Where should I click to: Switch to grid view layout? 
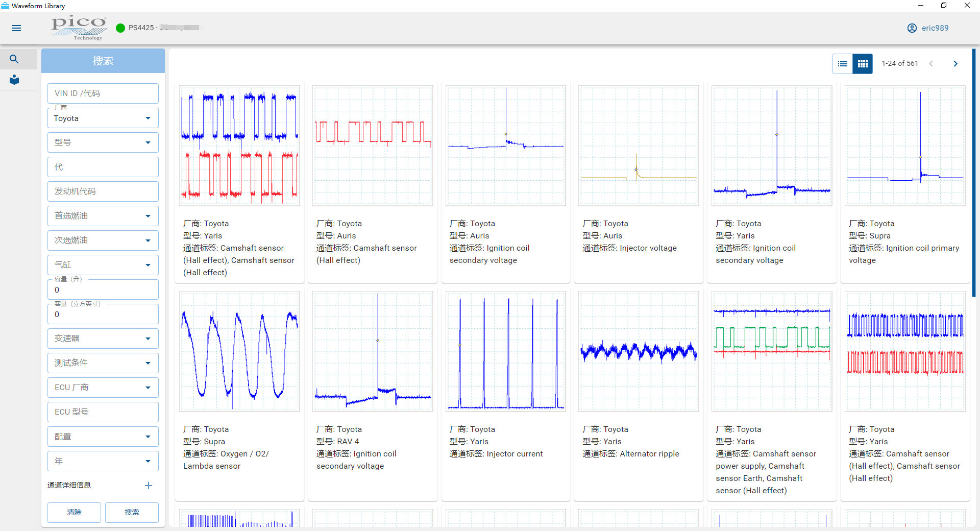863,64
